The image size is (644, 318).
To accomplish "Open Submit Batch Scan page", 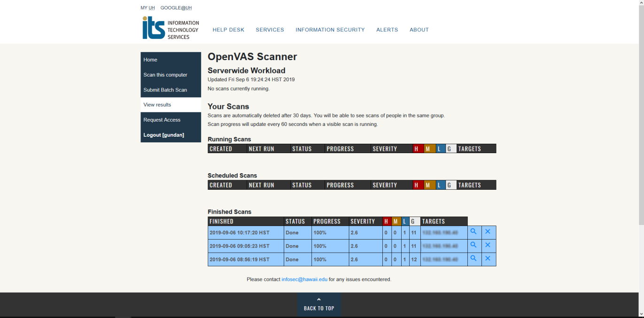I will point(165,90).
